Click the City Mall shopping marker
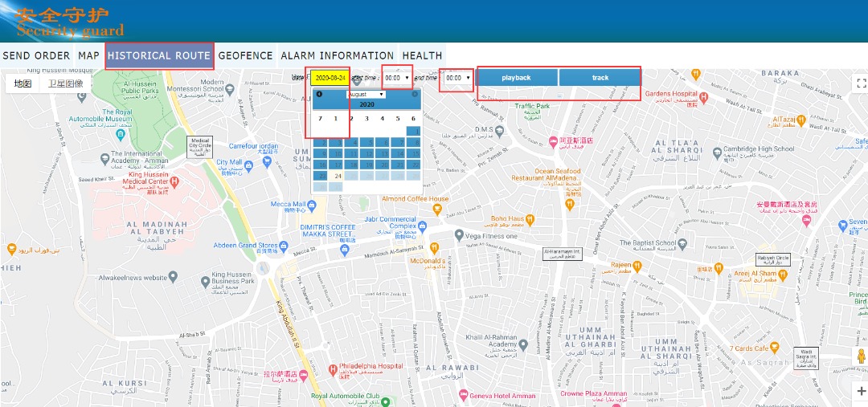Viewport: 868px width, 407px height. [x=248, y=165]
